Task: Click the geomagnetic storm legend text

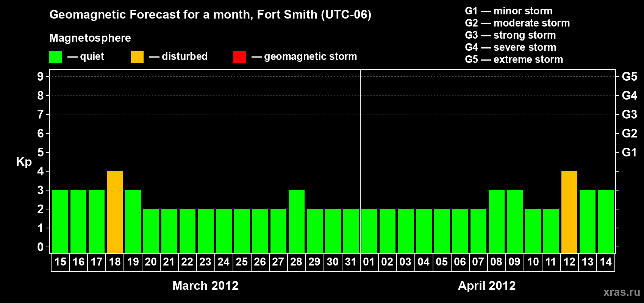Action: pos(311,57)
